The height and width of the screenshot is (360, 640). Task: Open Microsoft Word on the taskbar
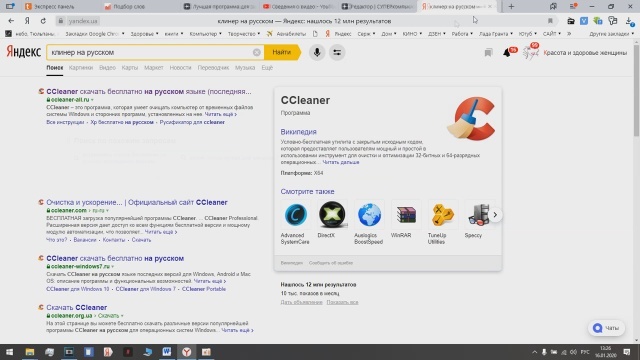pos(167,352)
